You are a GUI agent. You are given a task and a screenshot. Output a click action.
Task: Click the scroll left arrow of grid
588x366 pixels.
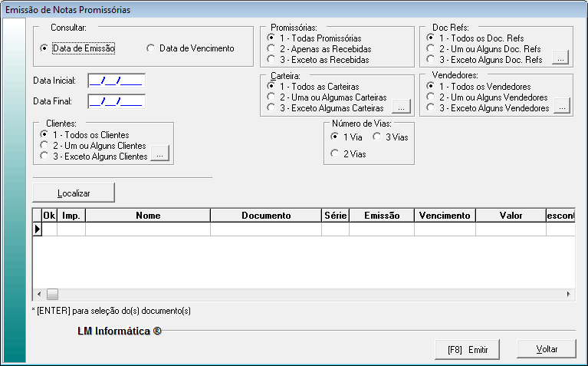click(x=38, y=294)
